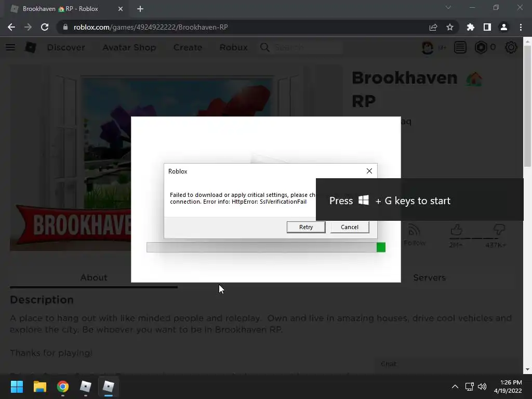This screenshot has height=399, width=532.
Task: Open Chrome extensions puzzle icon
Action: tap(471, 27)
